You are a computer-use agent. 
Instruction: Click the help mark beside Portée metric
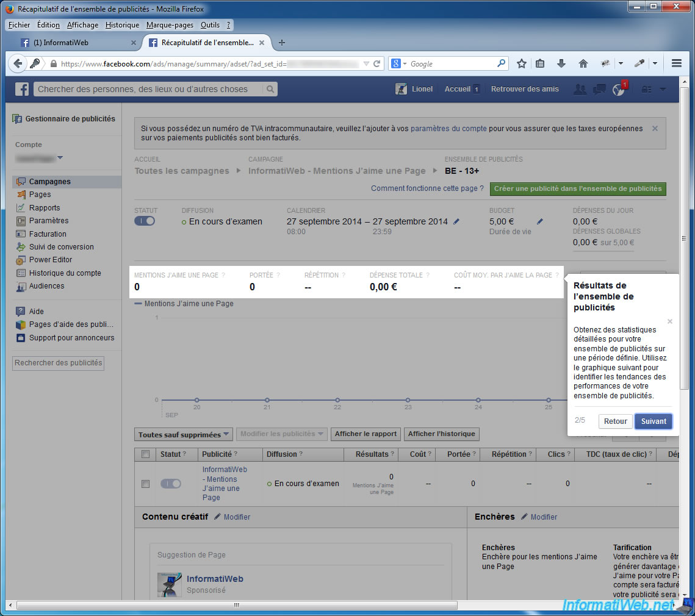click(x=278, y=275)
